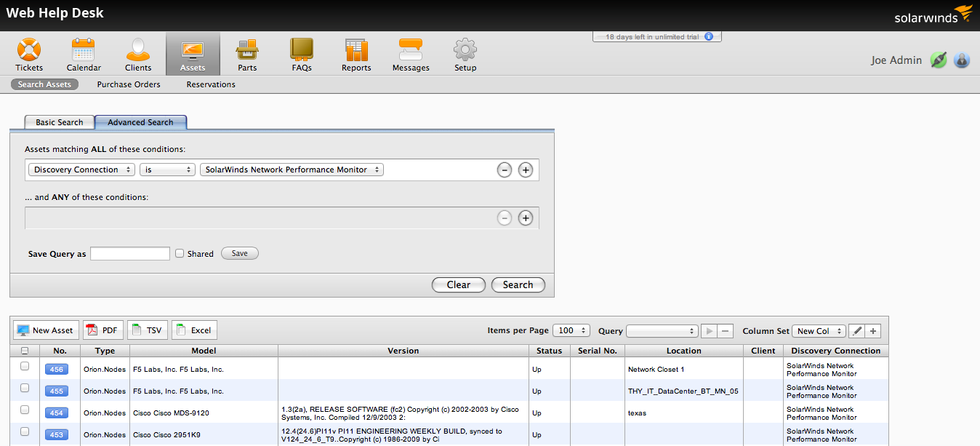
Task: Toggle the Shared query checkbox
Action: tap(180, 254)
